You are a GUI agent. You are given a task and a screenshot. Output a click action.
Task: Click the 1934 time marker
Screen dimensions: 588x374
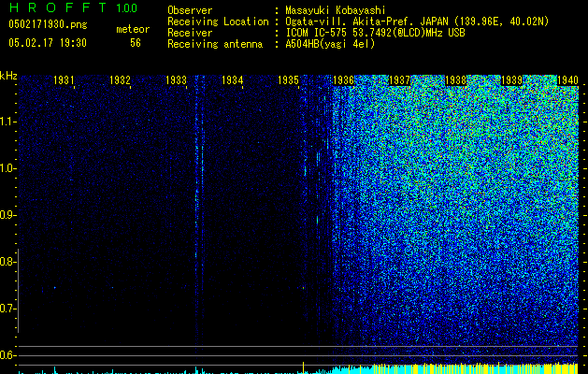[232, 79]
